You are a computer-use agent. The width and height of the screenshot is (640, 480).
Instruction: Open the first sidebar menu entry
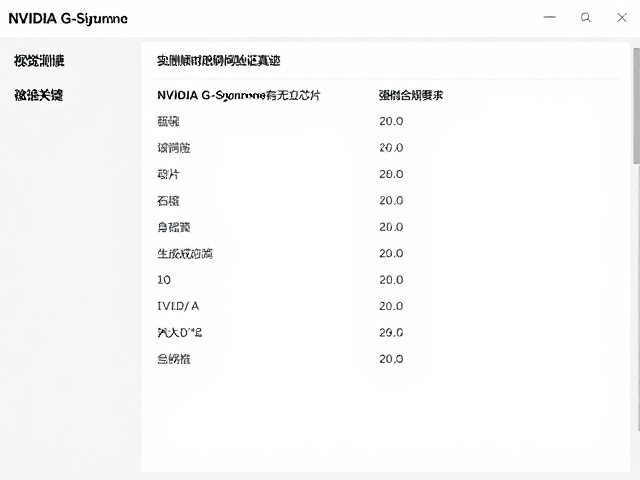pyautogui.click(x=39, y=61)
